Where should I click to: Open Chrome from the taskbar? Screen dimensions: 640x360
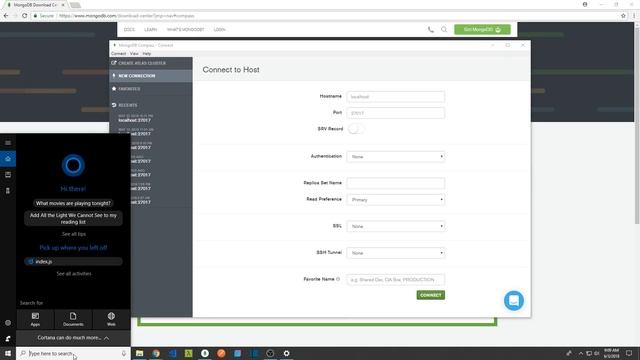[156, 353]
